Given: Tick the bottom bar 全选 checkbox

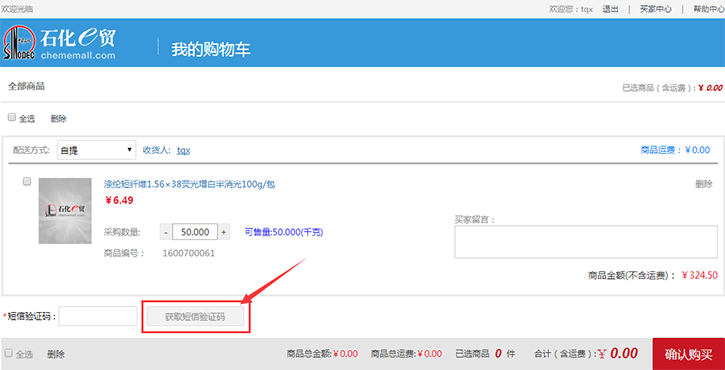Looking at the screenshot, I should pyautogui.click(x=8, y=353).
